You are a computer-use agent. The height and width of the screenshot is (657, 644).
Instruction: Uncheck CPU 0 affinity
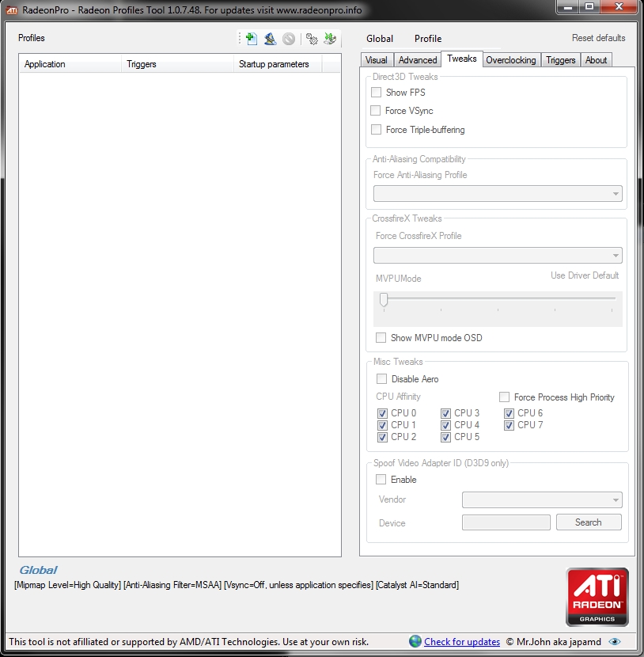382,413
